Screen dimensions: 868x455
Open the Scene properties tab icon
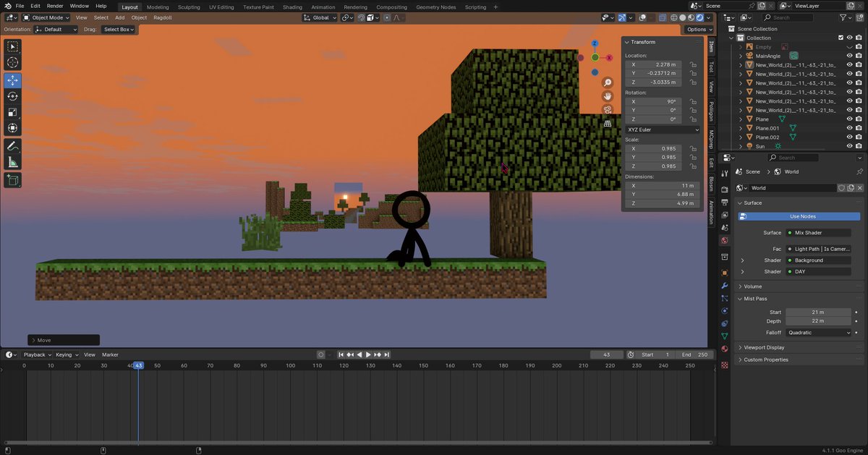coord(725,227)
